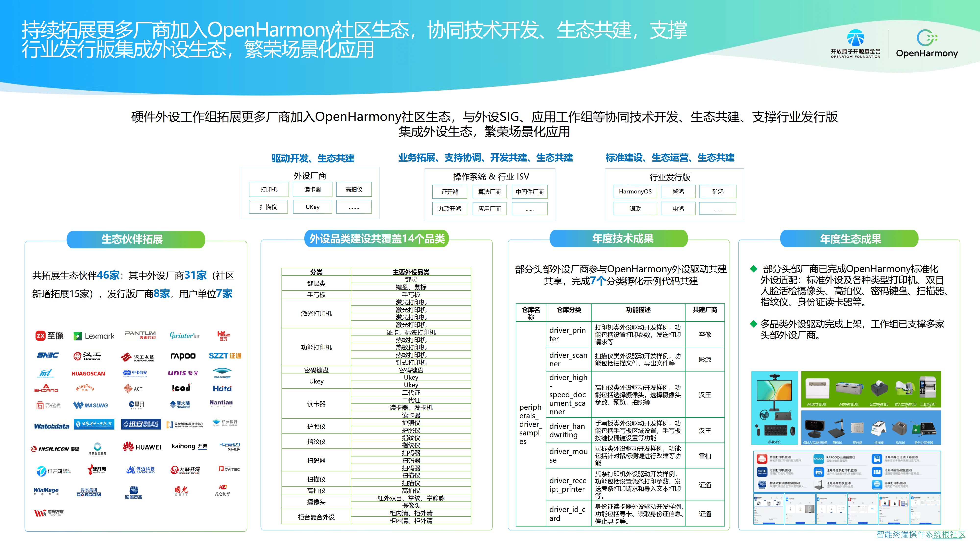Click the 打印机 box under 外设厂商
Screen dimensions: 980x551
[269, 189]
